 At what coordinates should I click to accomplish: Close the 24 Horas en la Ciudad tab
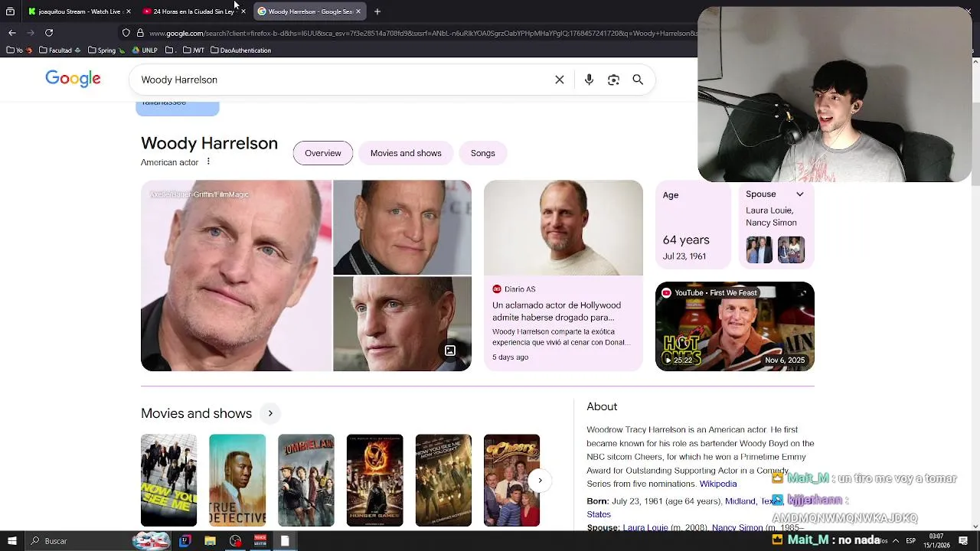[243, 11]
